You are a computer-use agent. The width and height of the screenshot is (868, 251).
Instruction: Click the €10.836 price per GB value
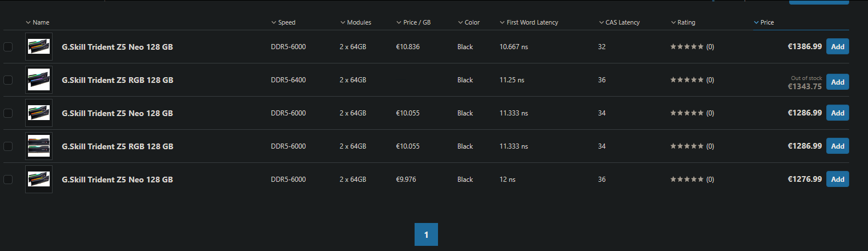coord(408,47)
